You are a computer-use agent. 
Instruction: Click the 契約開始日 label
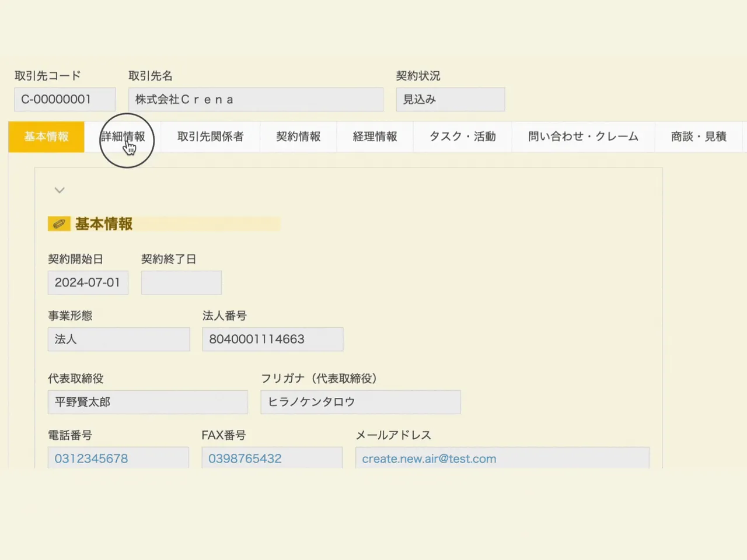(75, 259)
